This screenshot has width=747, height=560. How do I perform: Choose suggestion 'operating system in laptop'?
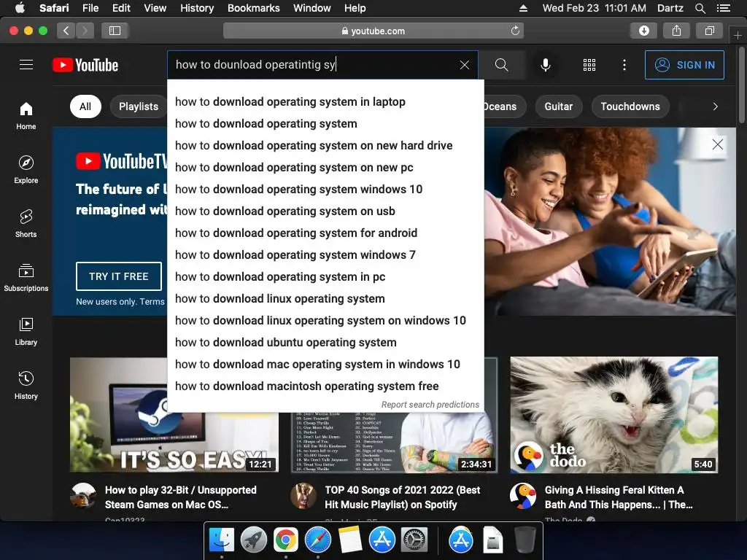pyautogui.click(x=326, y=102)
